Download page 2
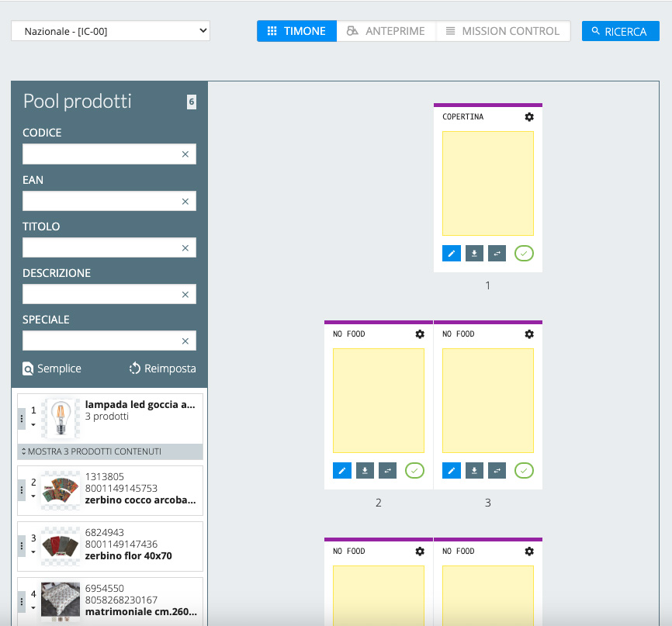The width and height of the screenshot is (672, 626). [365, 471]
